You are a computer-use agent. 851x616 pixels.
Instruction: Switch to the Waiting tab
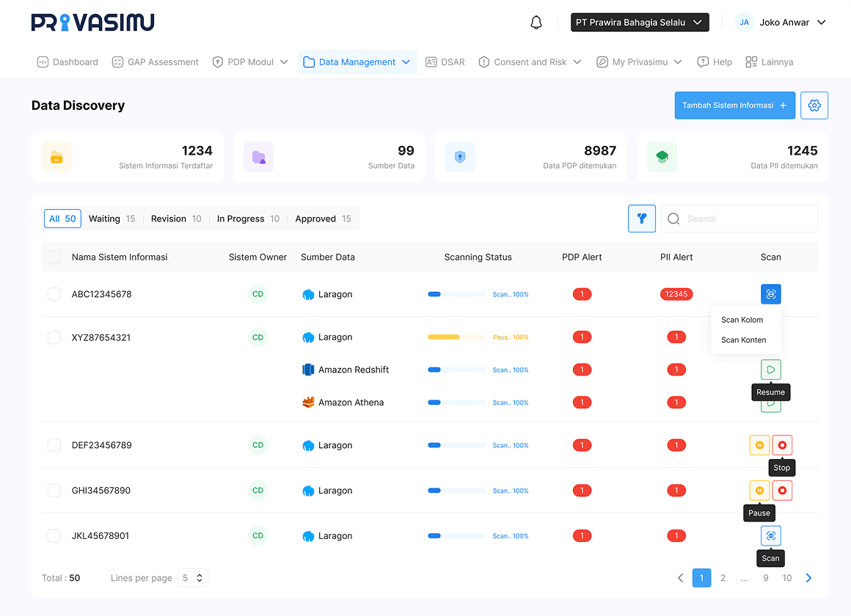112,219
